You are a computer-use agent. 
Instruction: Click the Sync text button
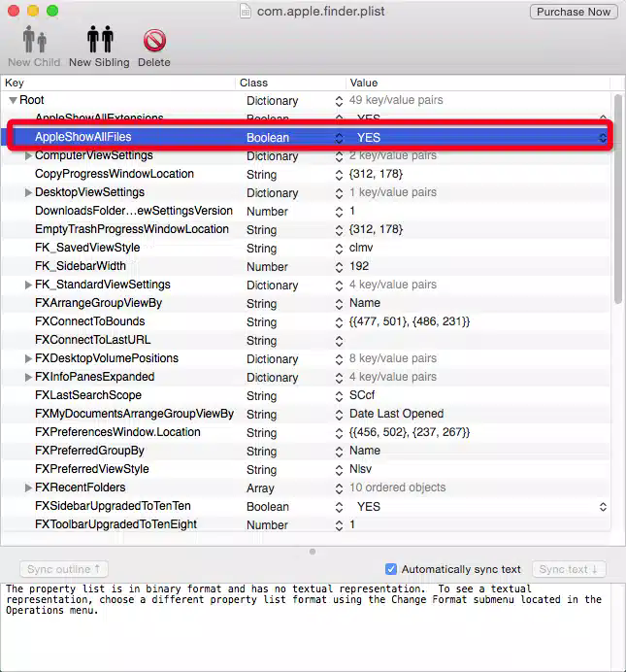(x=569, y=569)
